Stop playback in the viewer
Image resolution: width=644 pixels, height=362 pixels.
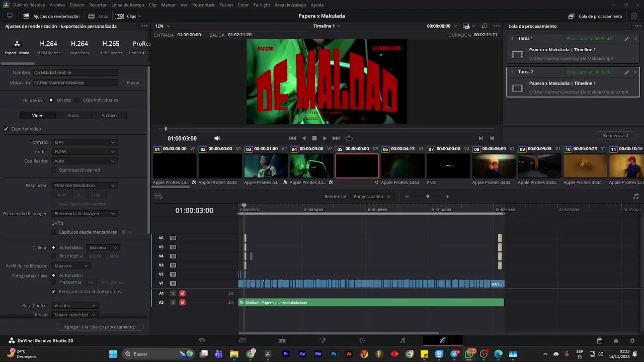pyautogui.click(x=314, y=138)
